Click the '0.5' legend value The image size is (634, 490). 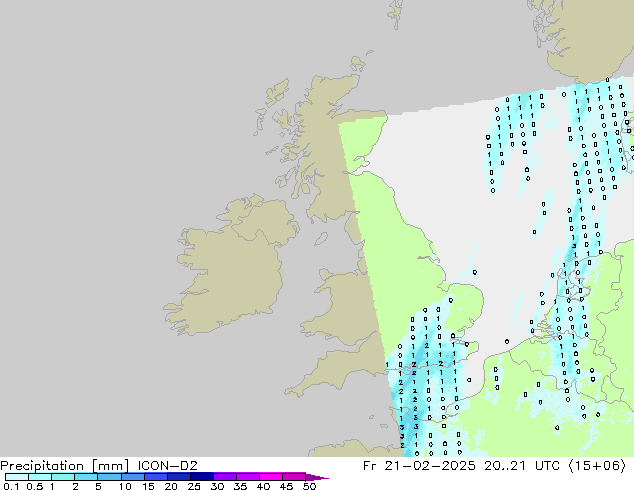click(x=35, y=486)
